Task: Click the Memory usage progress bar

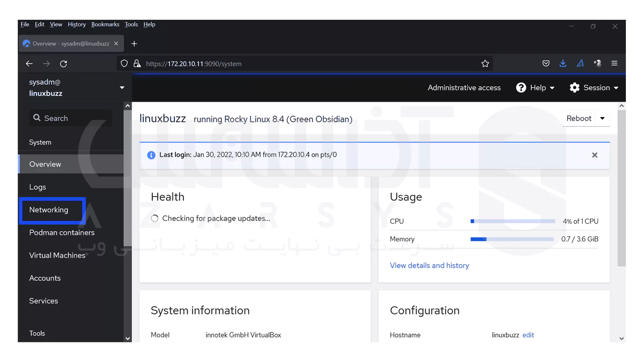Action: pyautogui.click(x=512, y=239)
